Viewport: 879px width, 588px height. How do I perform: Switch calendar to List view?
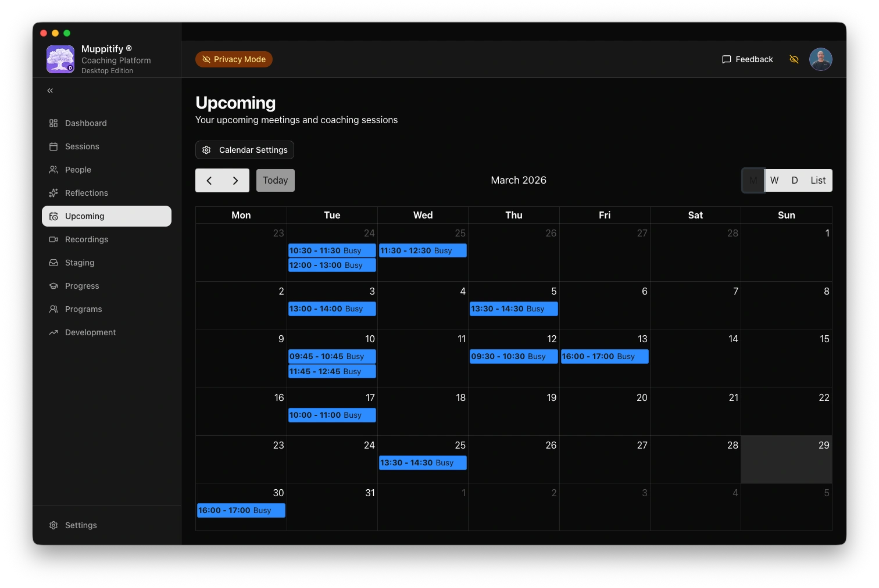[x=817, y=180]
